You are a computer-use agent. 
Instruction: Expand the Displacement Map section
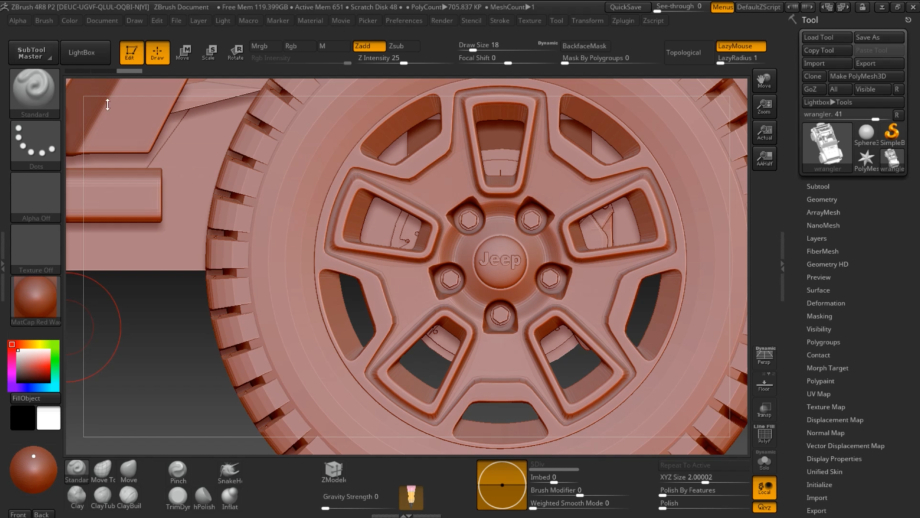coord(834,420)
